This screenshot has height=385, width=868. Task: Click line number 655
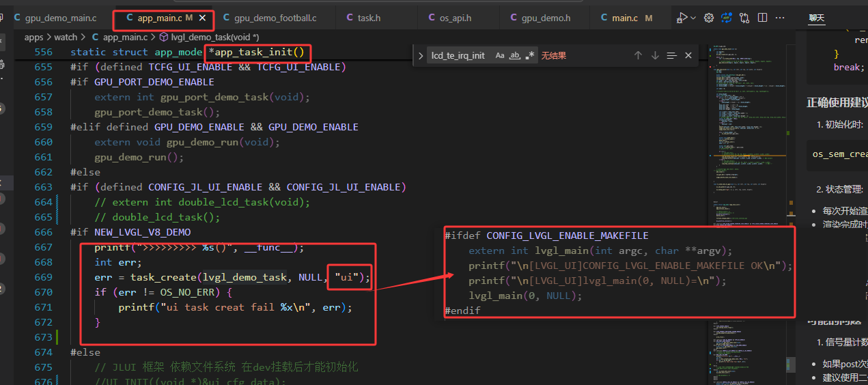point(43,67)
